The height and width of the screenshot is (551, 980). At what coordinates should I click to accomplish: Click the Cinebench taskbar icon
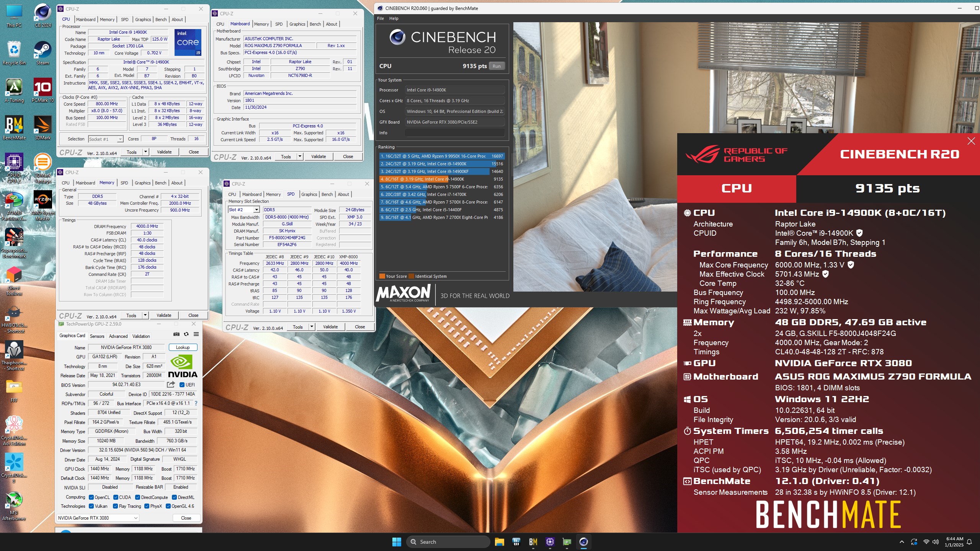coord(583,542)
